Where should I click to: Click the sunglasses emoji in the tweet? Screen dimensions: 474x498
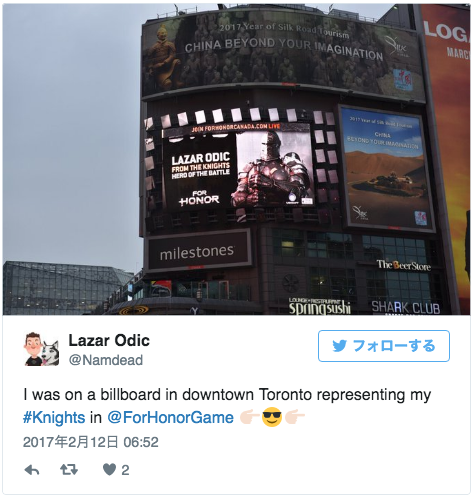click(x=272, y=417)
